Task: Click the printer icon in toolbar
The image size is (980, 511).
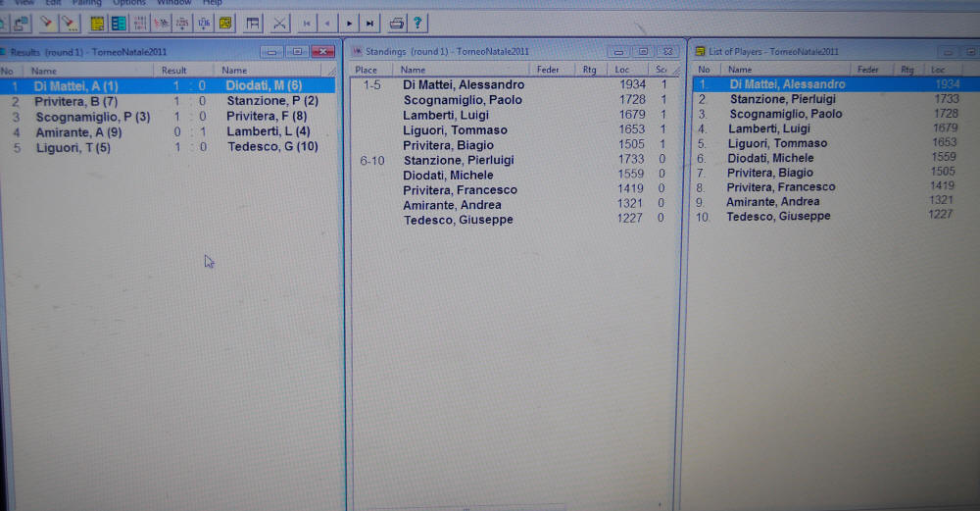Action: coord(396,24)
